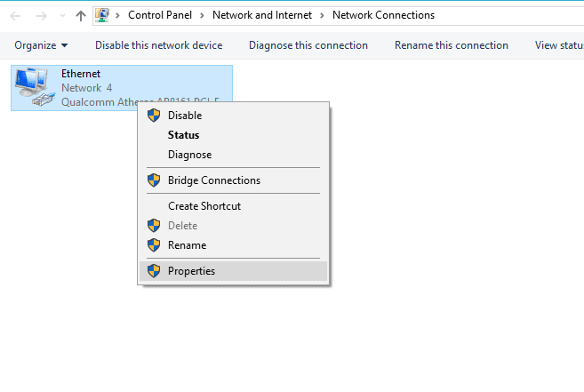Click the Control Panel icon in address bar

(102, 15)
